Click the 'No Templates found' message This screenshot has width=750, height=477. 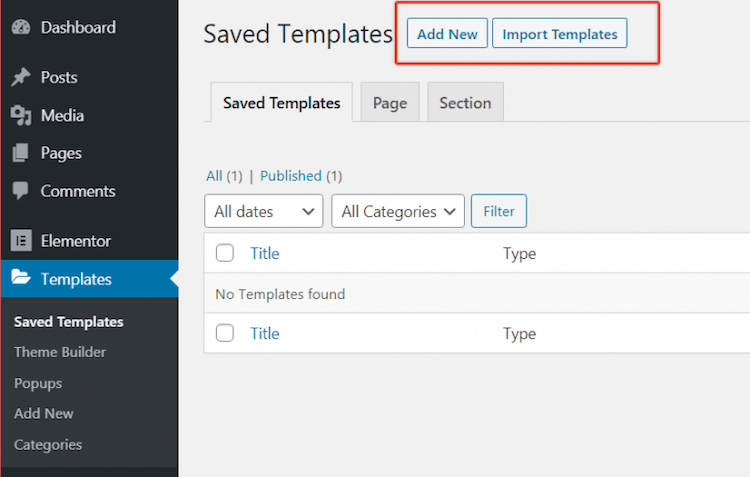click(x=280, y=294)
